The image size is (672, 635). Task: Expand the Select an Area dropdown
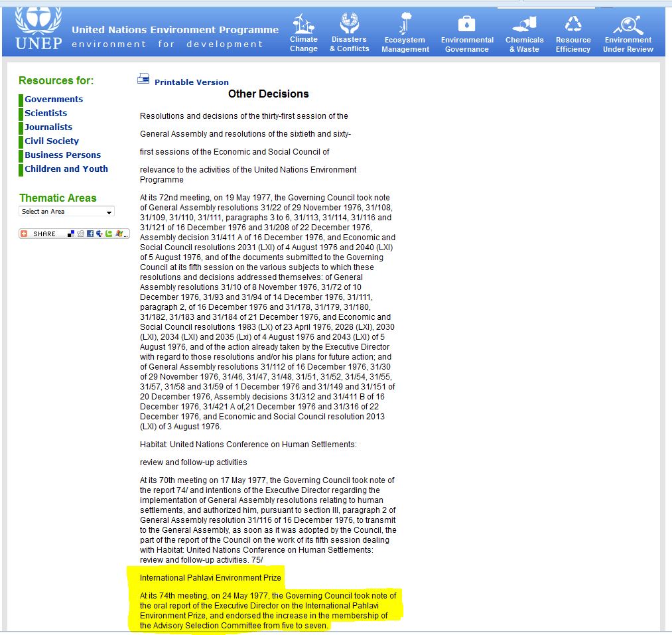point(66,212)
